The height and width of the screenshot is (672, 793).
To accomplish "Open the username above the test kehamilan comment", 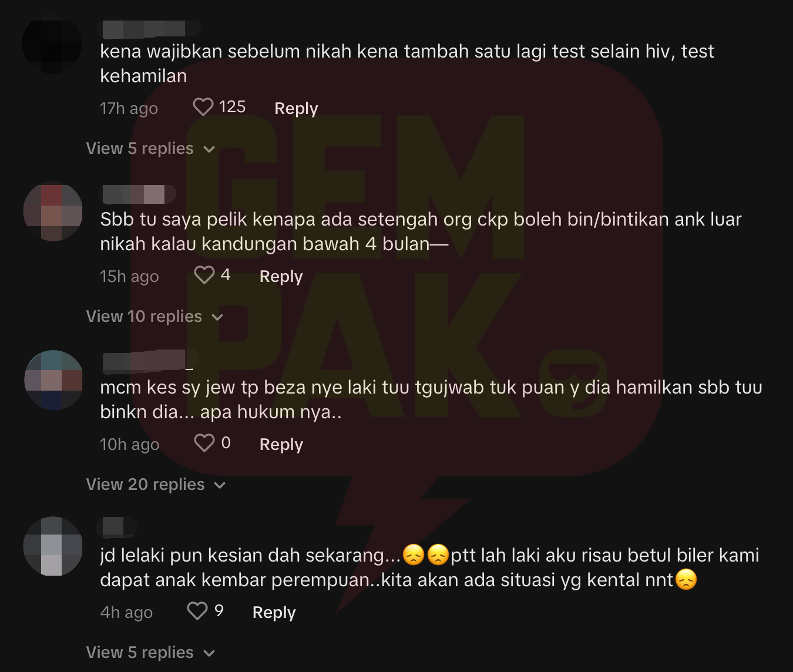I will click(151, 28).
